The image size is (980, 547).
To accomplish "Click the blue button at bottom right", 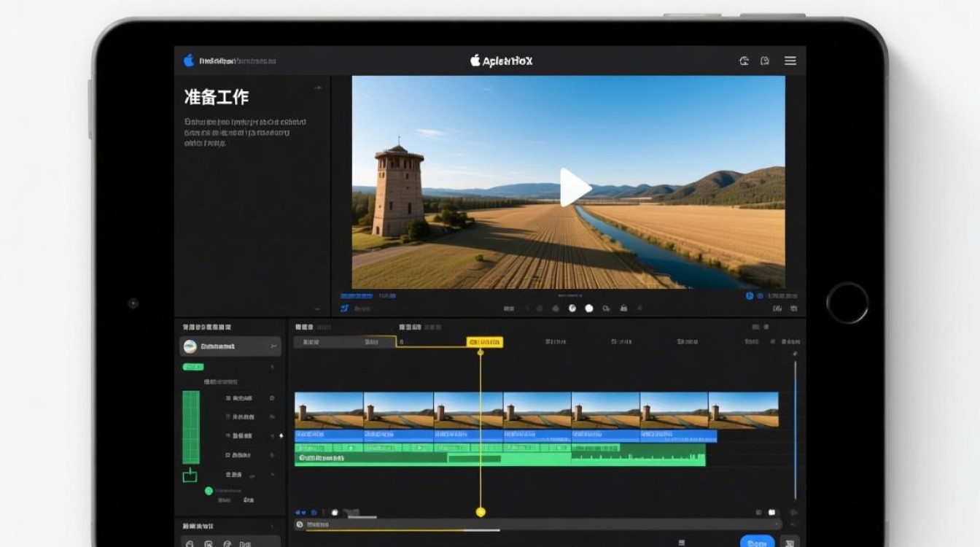I will point(758,542).
